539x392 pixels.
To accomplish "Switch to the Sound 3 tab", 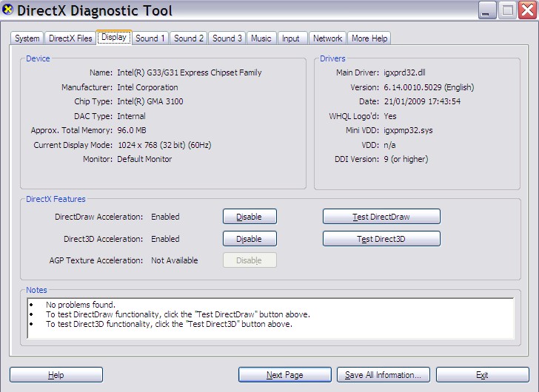I will tap(227, 38).
